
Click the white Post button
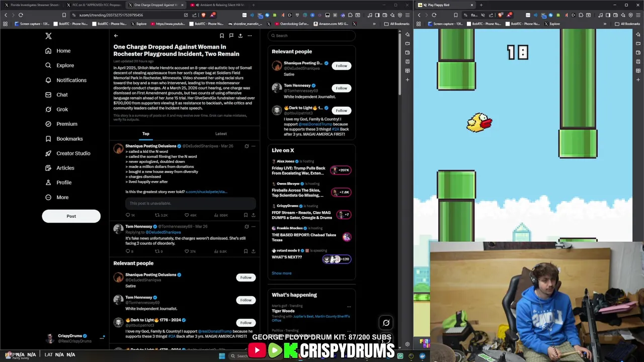(71, 216)
